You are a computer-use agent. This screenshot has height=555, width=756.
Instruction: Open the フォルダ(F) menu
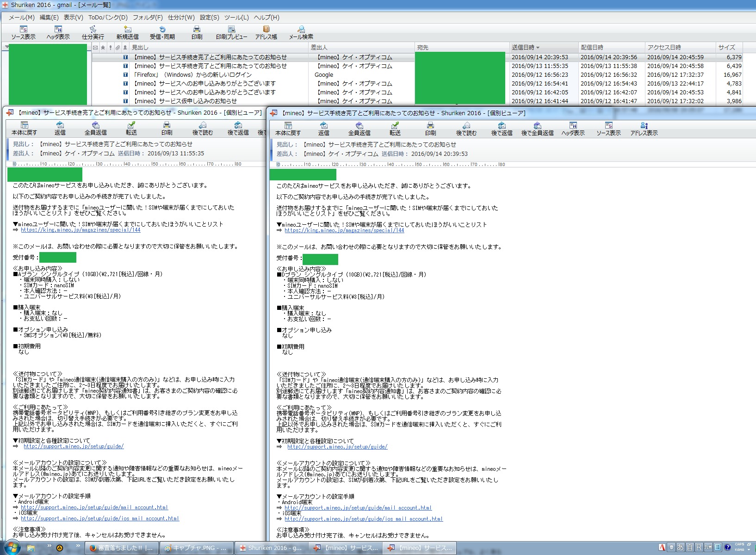click(x=148, y=18)
